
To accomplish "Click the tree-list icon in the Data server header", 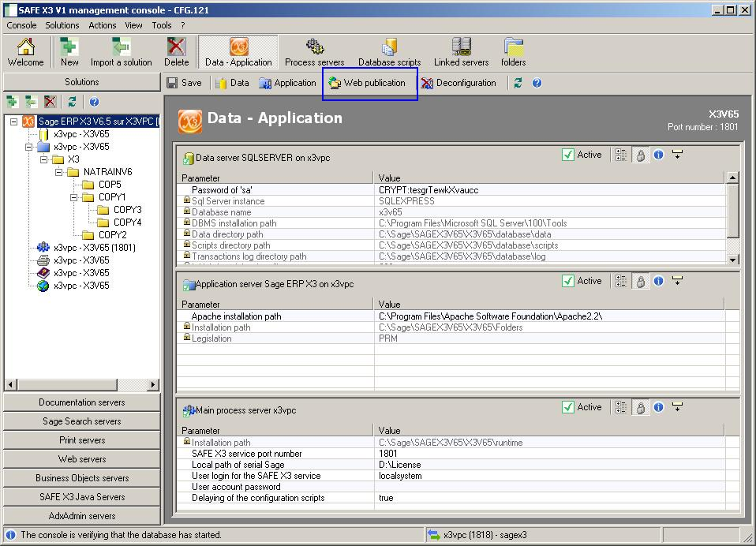I will tap(621, 155).
